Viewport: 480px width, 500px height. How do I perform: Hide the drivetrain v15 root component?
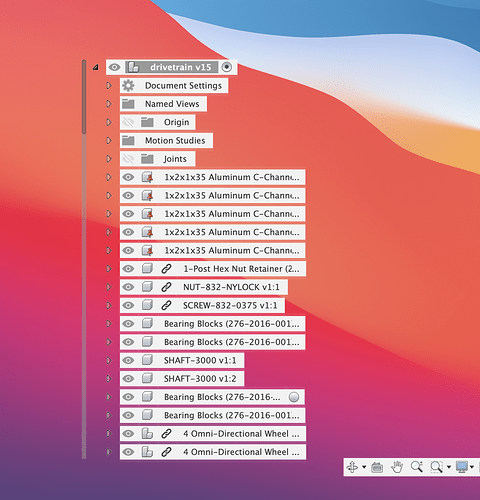(x=114, y=67)
